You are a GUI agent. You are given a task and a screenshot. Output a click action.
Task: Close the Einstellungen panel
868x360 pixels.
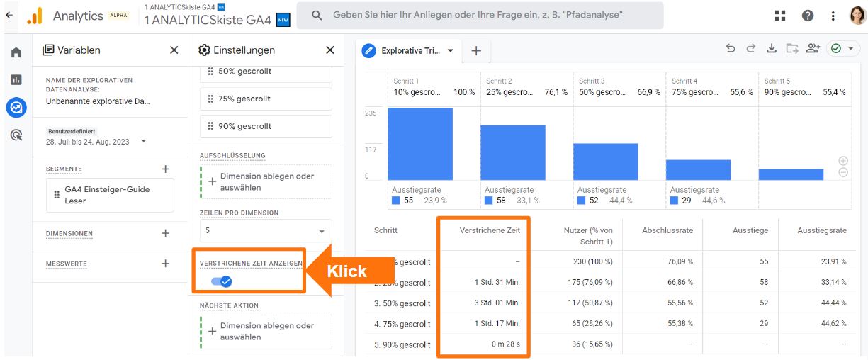329,50
